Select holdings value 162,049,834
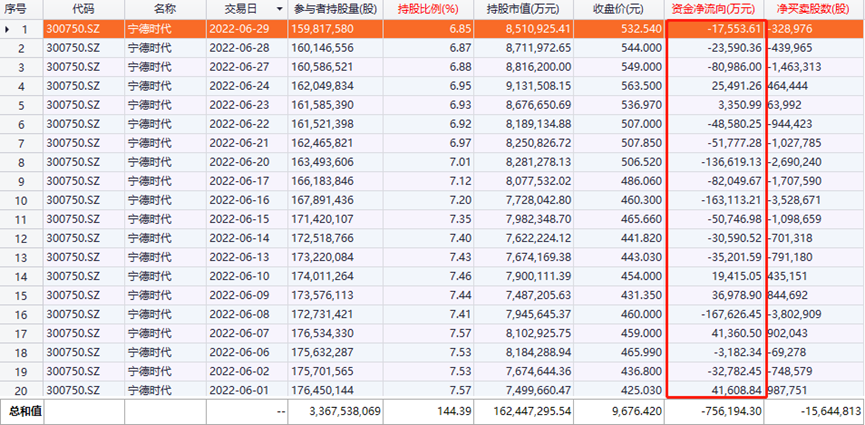The width and height of the screenshot is (865, 425). (x=322, y=86)
